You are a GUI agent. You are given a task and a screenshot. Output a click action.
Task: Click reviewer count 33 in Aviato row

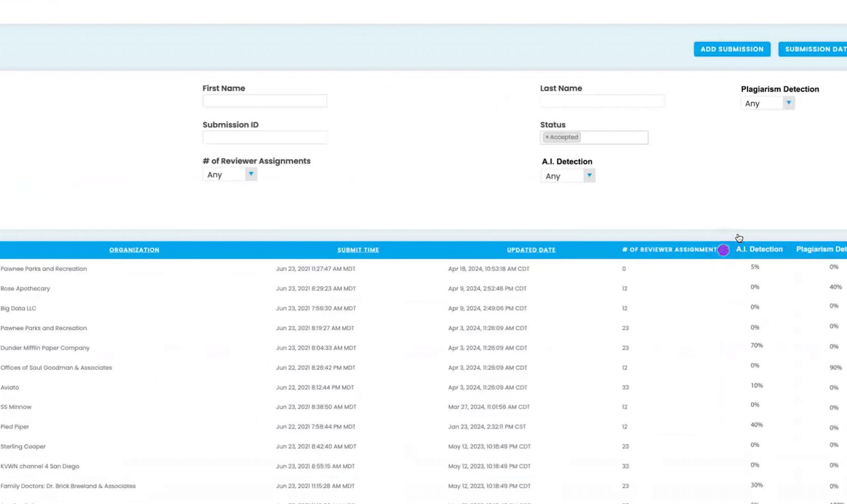point(625,387)
